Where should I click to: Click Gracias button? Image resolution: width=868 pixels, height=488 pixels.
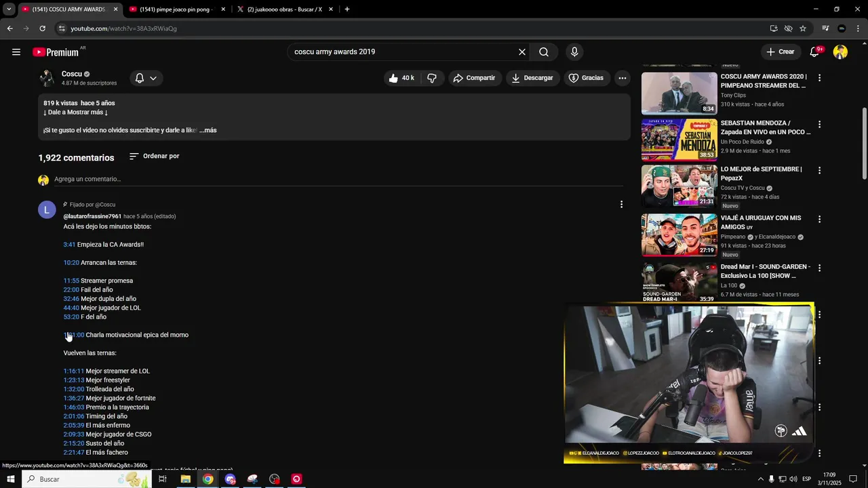tap(586, 78)
